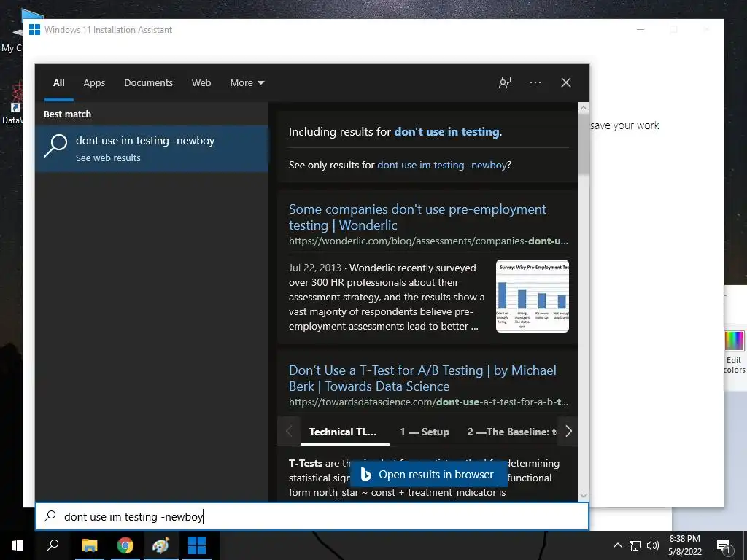Click the survey bar chart thumbnail
The width and height of the screenshot is (747, 560).
coord(532,296)
